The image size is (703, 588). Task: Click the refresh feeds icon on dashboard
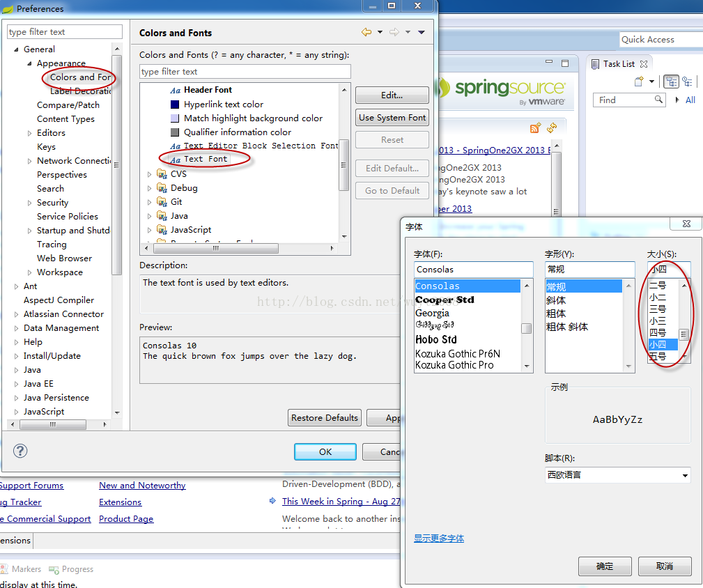tap(552, 127)
